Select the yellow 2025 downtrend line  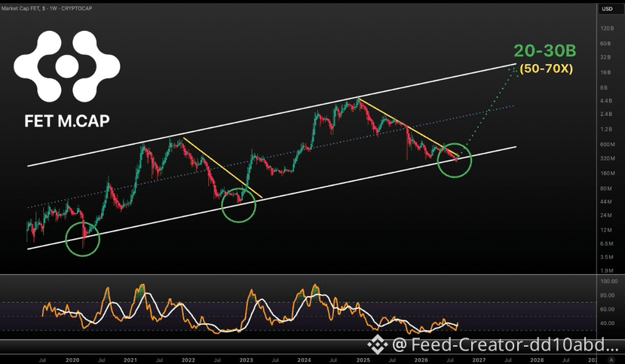pyautogui.click(x=409, y=127)
